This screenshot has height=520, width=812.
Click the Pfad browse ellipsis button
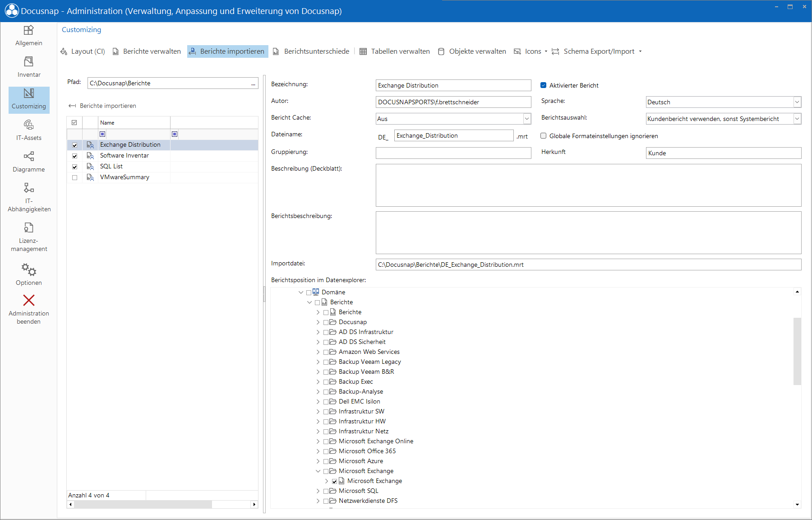(x=254, y=84)
